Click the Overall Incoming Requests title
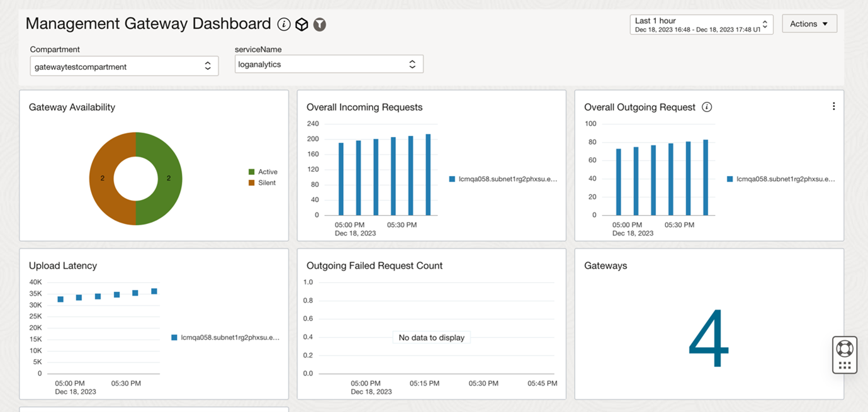868x412 pixels. coord(364,107)
